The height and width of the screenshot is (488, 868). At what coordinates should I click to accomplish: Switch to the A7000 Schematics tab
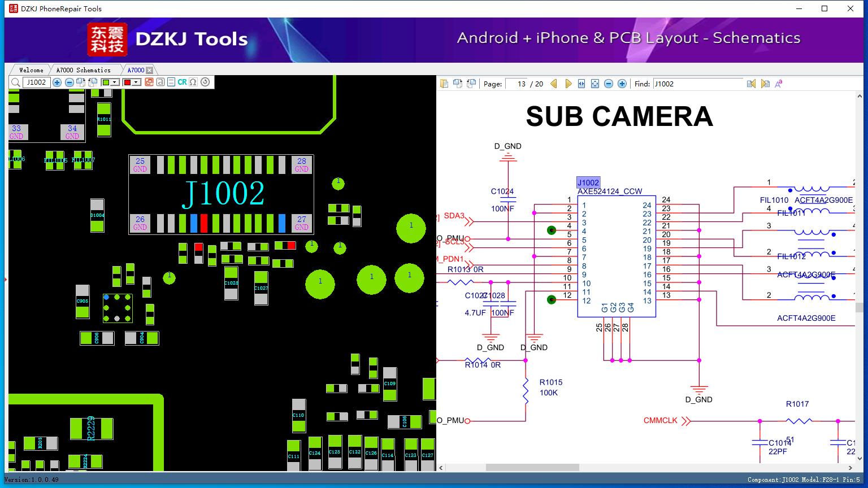[x=84, y=70]
